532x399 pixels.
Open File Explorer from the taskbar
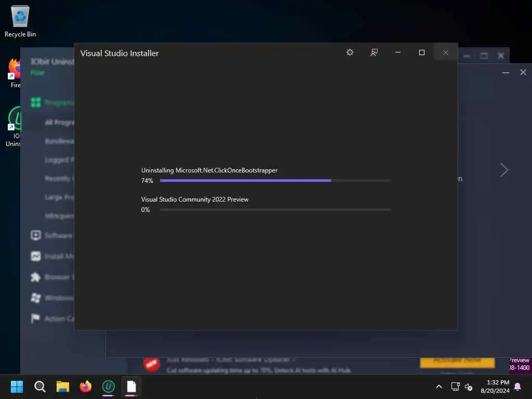(63, 387)
